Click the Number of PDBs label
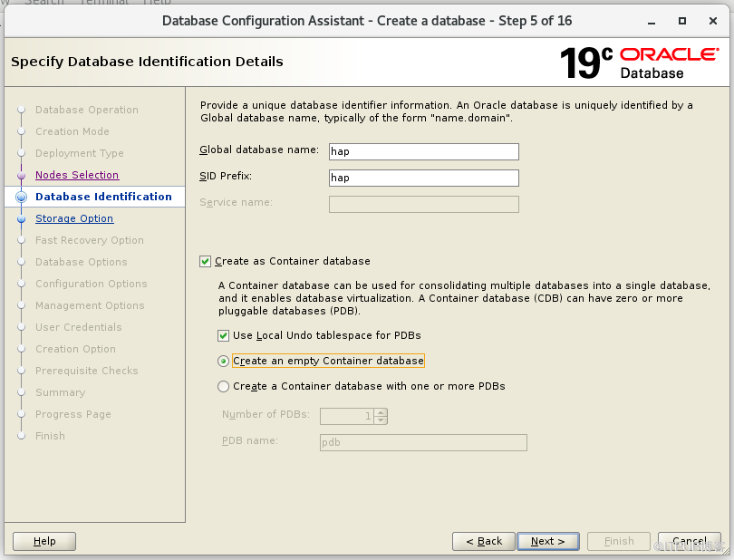Image resolution: width=734 pixels, height=560 pixels. click(266, 414)
